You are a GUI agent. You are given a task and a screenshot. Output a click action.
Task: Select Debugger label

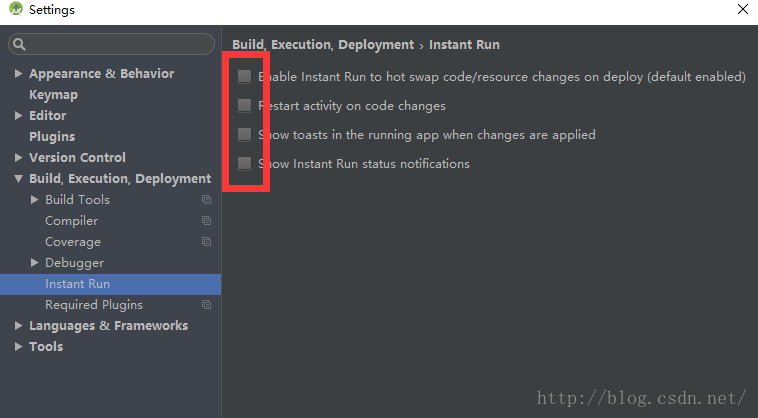pos(74,263)
